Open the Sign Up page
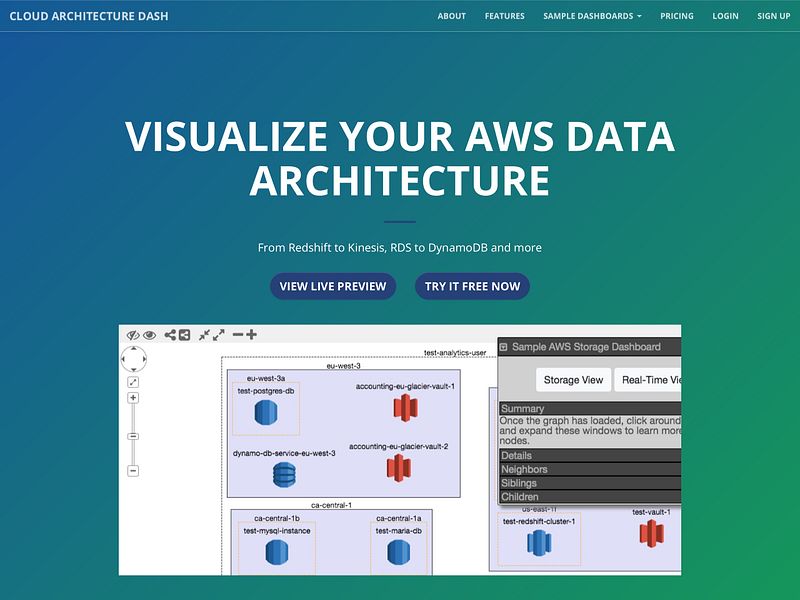This screenshot has width=800, height=600. [x=773, y=16]
